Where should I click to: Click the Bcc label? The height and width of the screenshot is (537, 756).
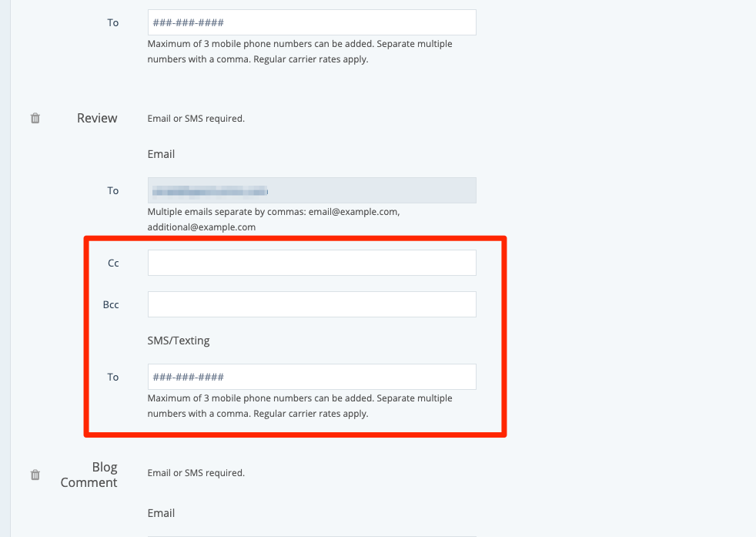111,305
